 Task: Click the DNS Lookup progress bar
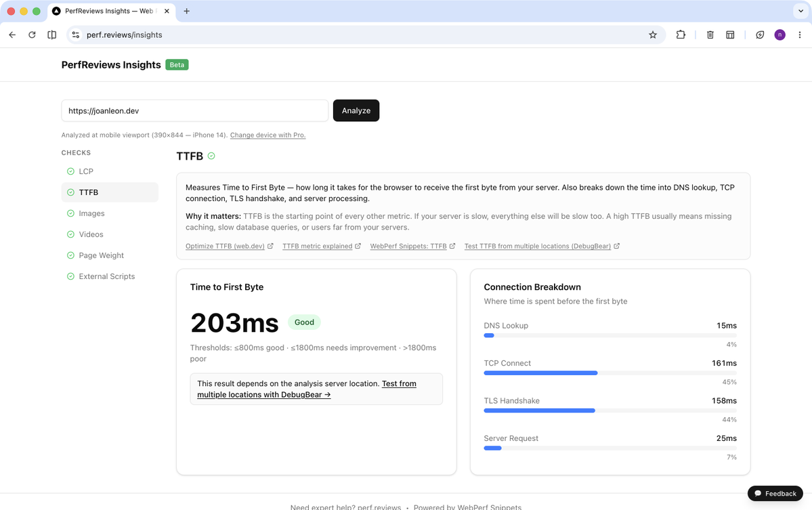pos(610,335)
